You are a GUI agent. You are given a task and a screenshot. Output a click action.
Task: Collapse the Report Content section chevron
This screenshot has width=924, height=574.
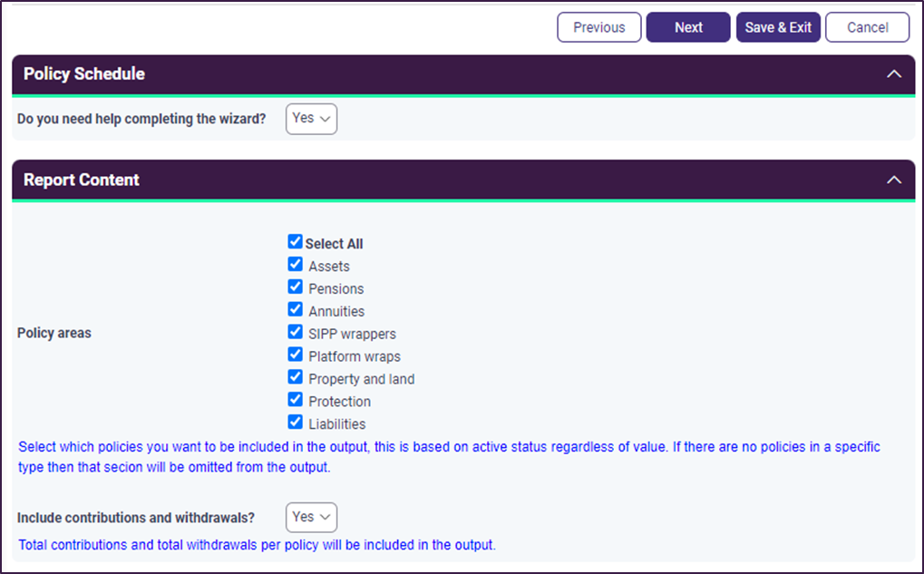pyautogui.click(x=893, y=180)
